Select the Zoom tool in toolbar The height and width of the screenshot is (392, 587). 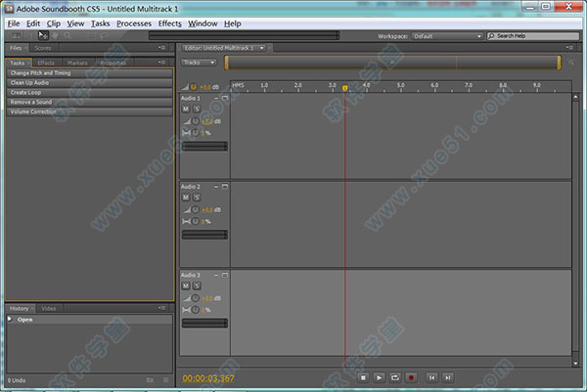click(x=68, y=35)
